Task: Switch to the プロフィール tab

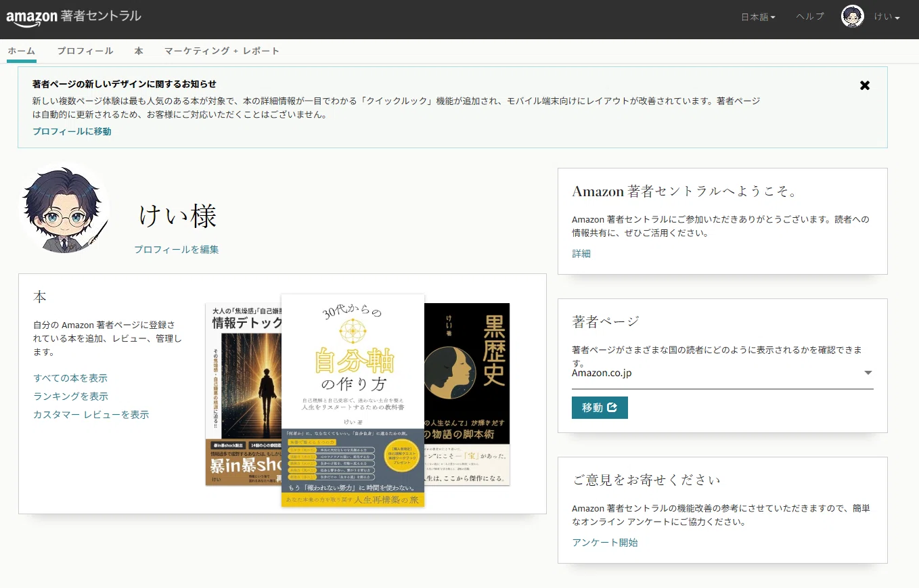Action: pyautogui.click(x=85, y=51)
